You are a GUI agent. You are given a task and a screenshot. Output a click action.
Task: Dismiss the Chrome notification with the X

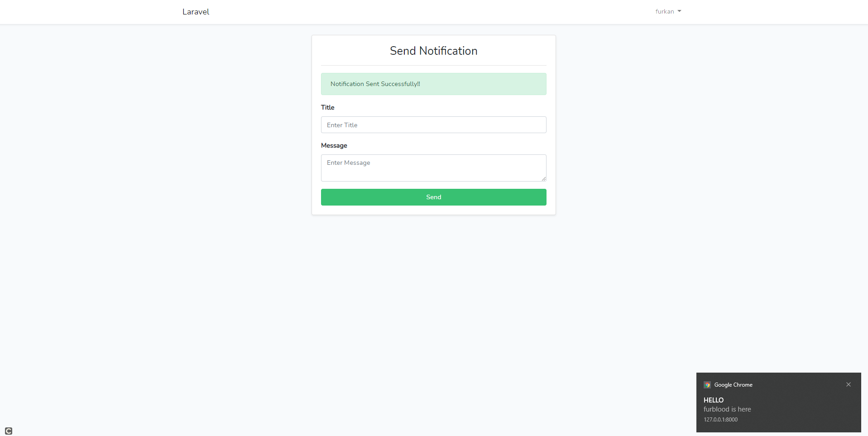(848, 384)
